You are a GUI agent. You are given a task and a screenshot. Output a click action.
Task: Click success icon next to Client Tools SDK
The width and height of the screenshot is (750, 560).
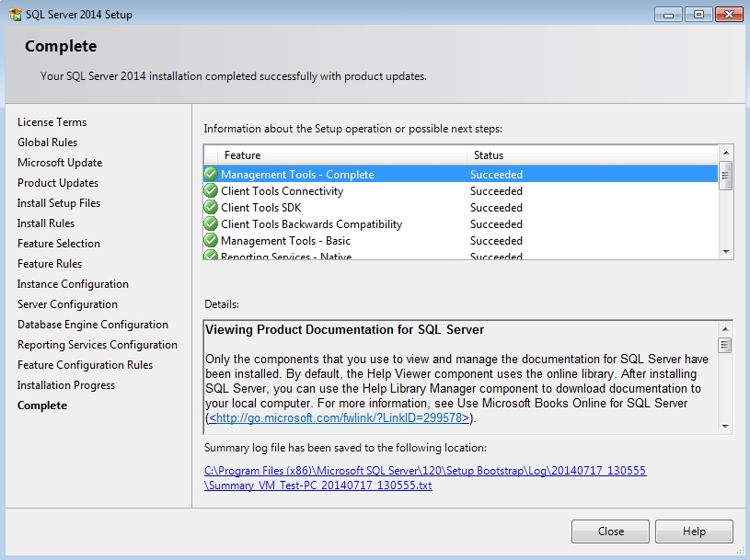(x=211, y=208)
